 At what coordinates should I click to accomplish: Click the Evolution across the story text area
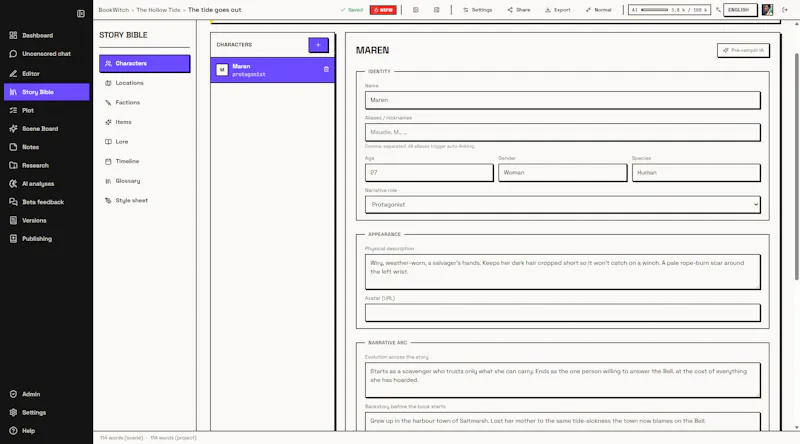562,380
